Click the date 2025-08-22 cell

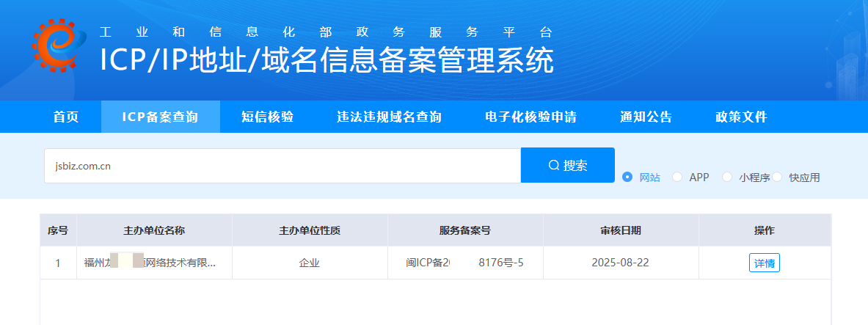point(621,263)
